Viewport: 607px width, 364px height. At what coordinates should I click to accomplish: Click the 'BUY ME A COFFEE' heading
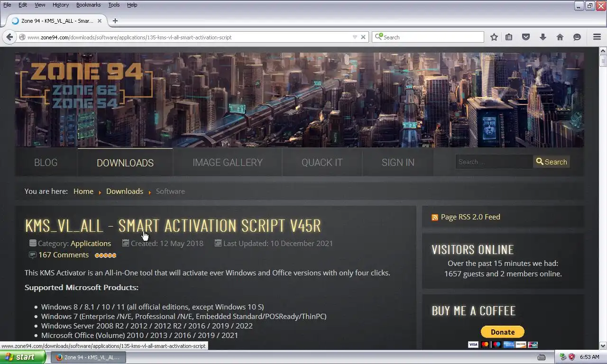pyautogui.click(x=474, y=311)
